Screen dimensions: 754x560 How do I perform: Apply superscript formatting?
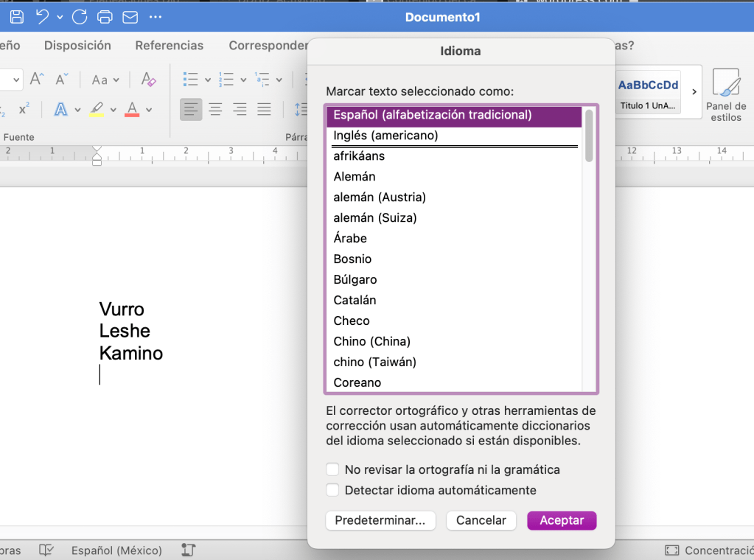click(24, 109)
